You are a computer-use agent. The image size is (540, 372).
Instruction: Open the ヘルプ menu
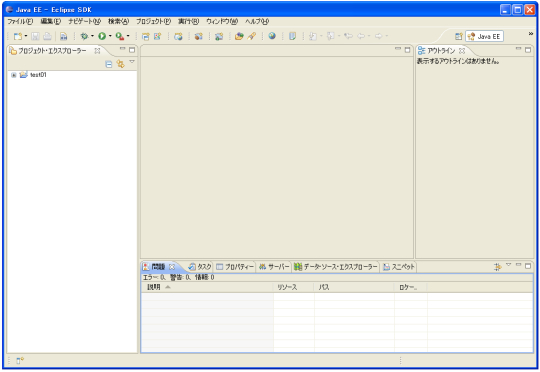click(x=257, y=21)
